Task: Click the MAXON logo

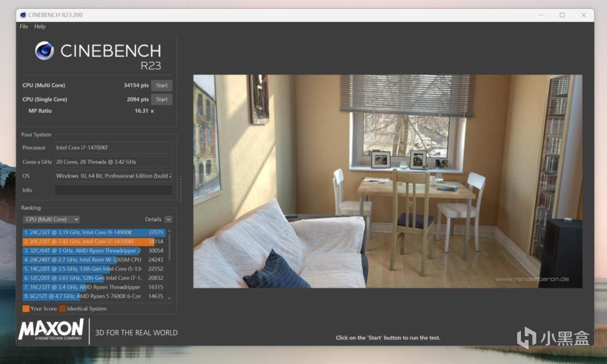Action: pos(51,330)
